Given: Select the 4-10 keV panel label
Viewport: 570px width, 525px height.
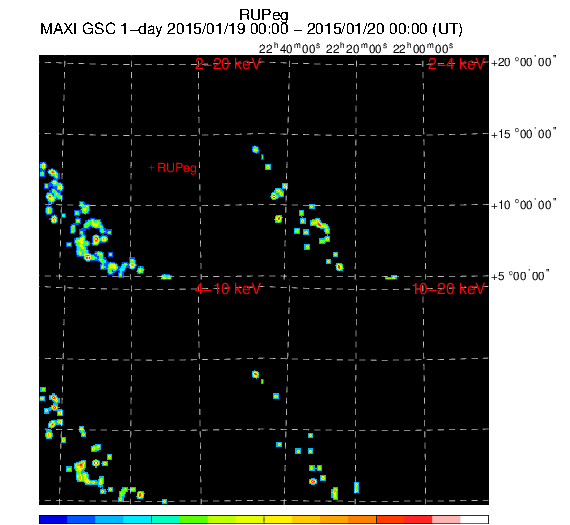Looking at the screenshot, I should click(x=228, y=289).
